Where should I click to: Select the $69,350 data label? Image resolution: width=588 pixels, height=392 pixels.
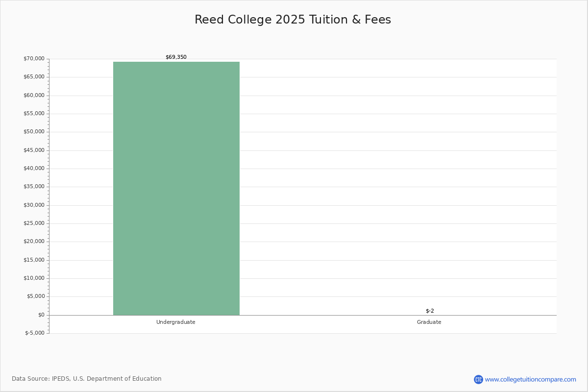[176, 57]
